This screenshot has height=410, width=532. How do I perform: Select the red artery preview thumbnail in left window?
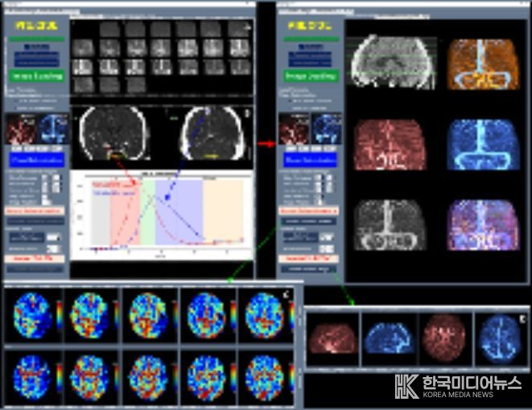pos(21,129)
